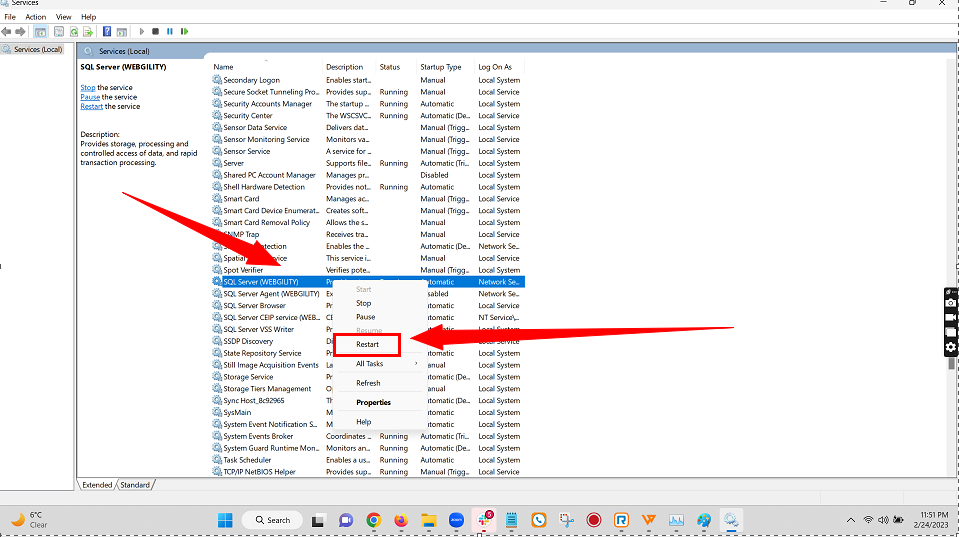Select Secure Socket Tunneling Protocol service
The width and height of the screenshot is (959, 537).
pyautogui.click(x=368, y=92)
